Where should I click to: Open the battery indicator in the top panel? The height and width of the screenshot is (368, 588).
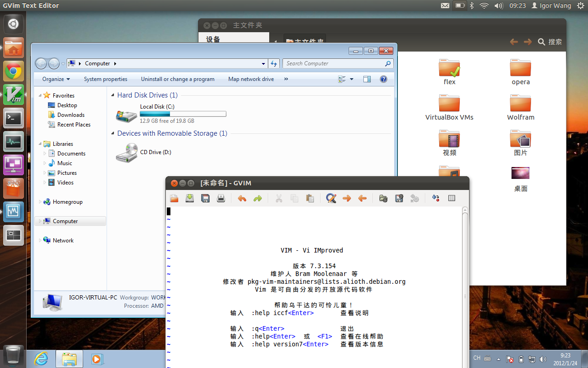click(x=459, y=6)
